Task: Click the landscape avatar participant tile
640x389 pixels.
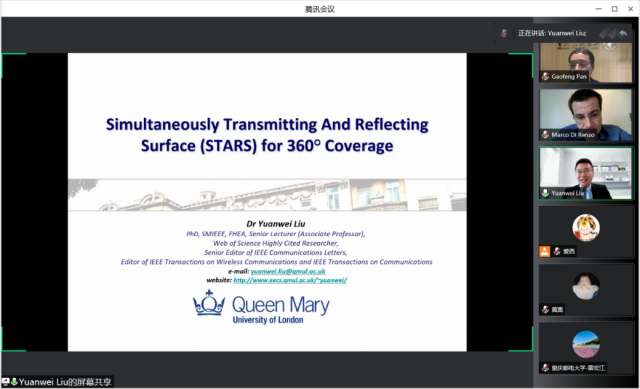Action: coord(586,348)
